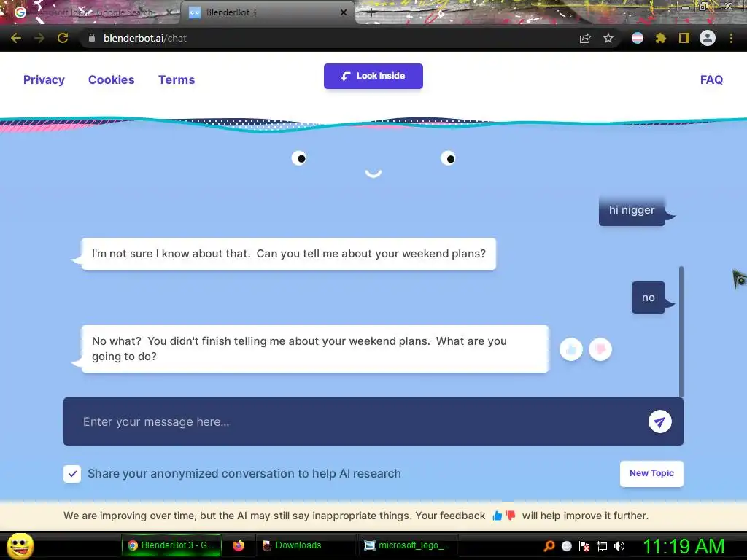View site info via the padlock icon
The width and height of the screenshot is (747, 560).
point(92,38)
